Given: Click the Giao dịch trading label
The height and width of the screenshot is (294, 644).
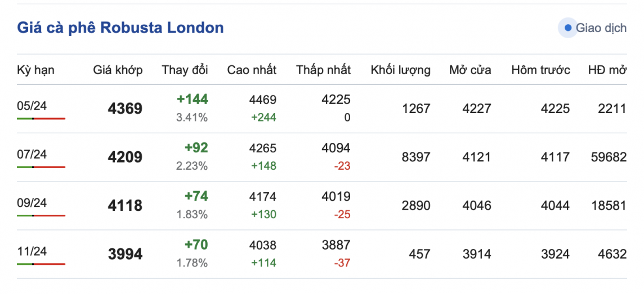Looking at the screenshot, I should (601, 28).
